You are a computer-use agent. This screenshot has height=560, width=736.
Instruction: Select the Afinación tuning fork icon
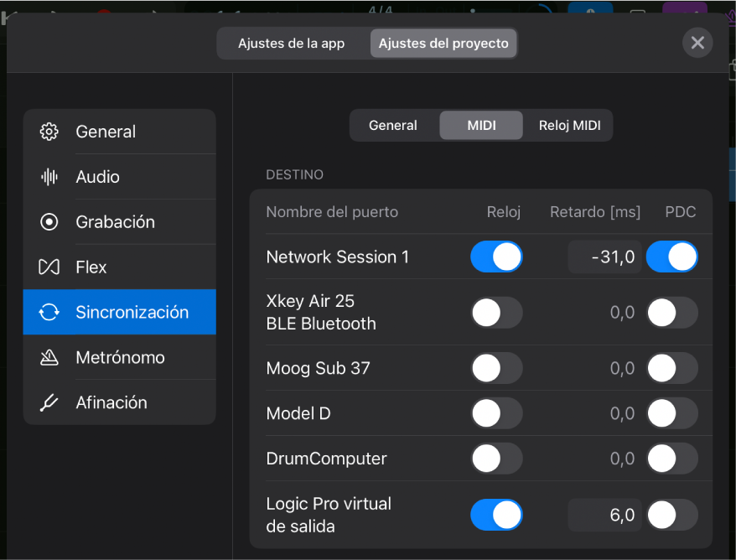(x=49, y=402)
